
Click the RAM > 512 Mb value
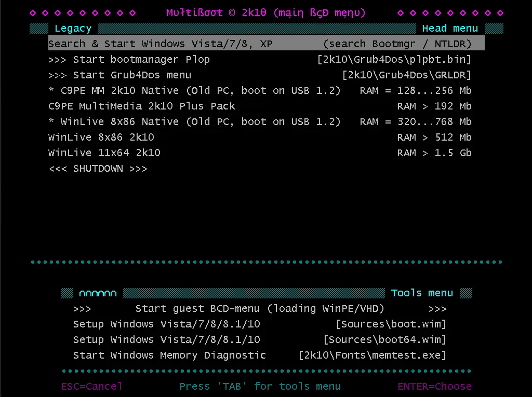434,138
